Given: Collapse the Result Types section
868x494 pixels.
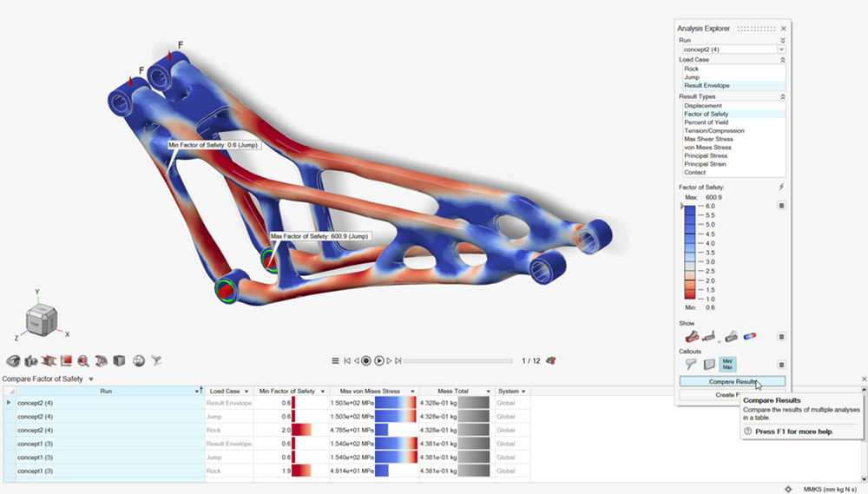Looking at the screenshot, I should click(x=782, y=97).
